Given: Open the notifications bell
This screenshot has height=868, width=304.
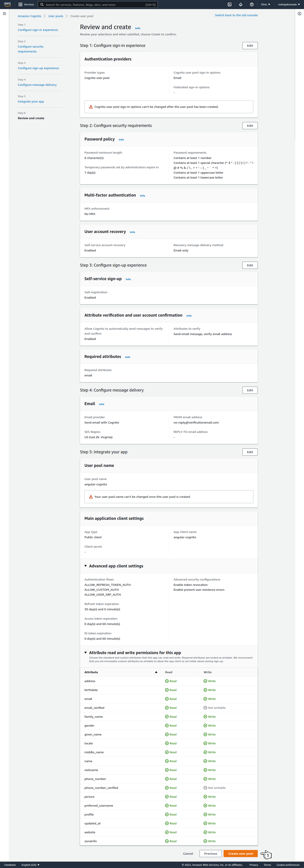Looking at the screenshot, I should [x=240, y=4].
